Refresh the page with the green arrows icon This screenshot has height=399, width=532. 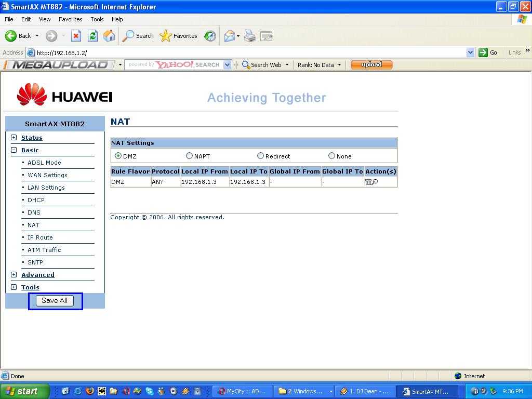click(92, 36)
